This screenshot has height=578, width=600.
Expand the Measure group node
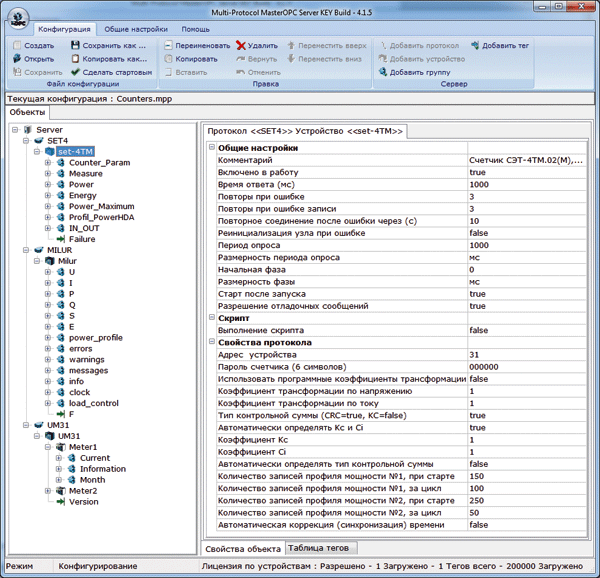tap(47, 174)
